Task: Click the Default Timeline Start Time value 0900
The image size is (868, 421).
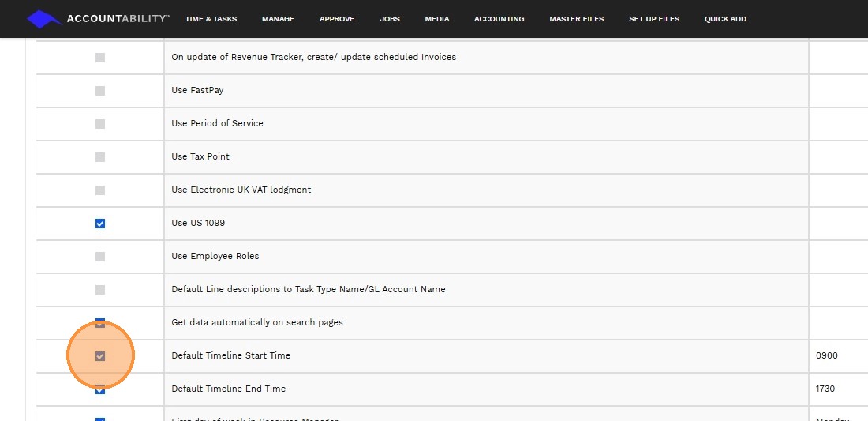Action: (x=827, y=356)
